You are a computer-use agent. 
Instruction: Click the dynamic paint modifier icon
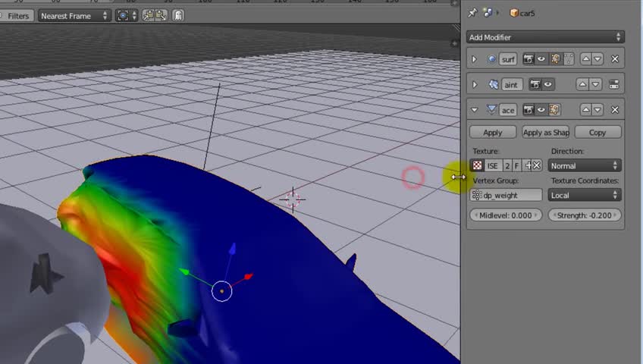494,85
